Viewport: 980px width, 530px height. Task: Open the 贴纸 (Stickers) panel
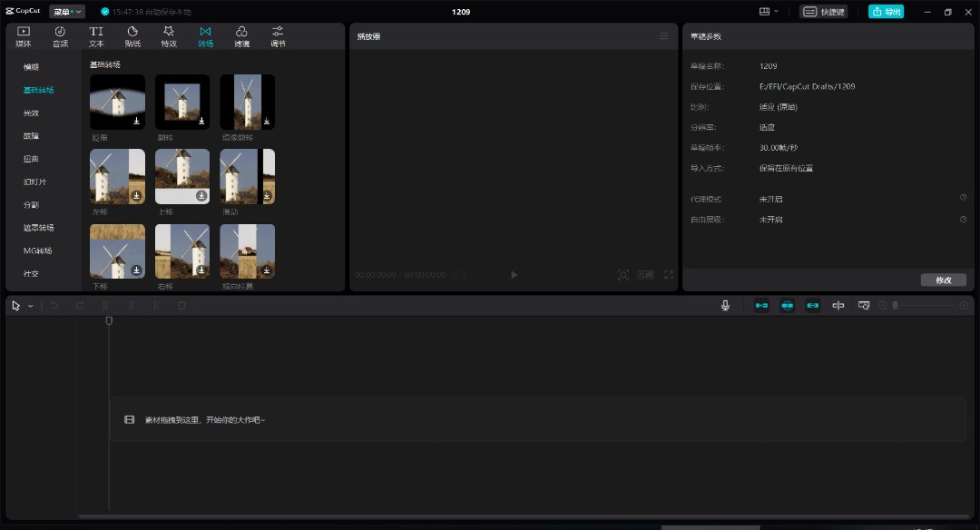tap(132, 36)
